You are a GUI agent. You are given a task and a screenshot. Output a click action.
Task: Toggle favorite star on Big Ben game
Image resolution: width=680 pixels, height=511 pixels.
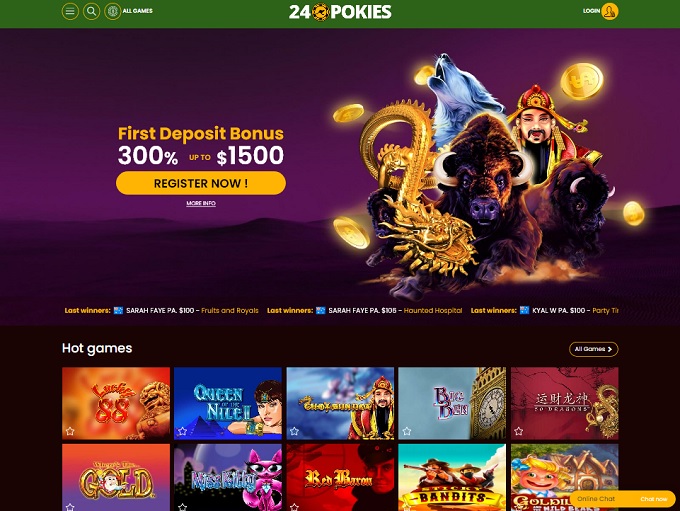(407, 431)
